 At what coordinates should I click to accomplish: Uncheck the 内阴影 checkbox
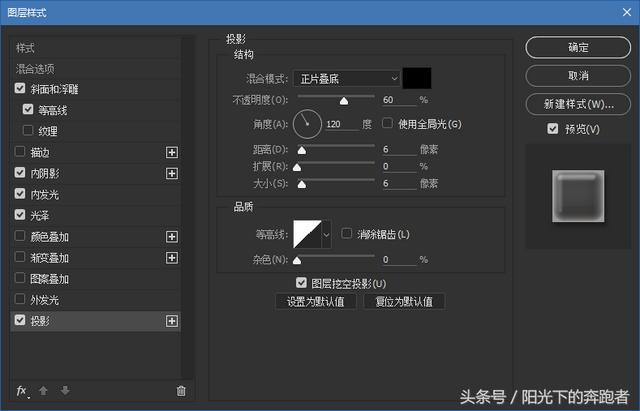(x=20, y=172)
